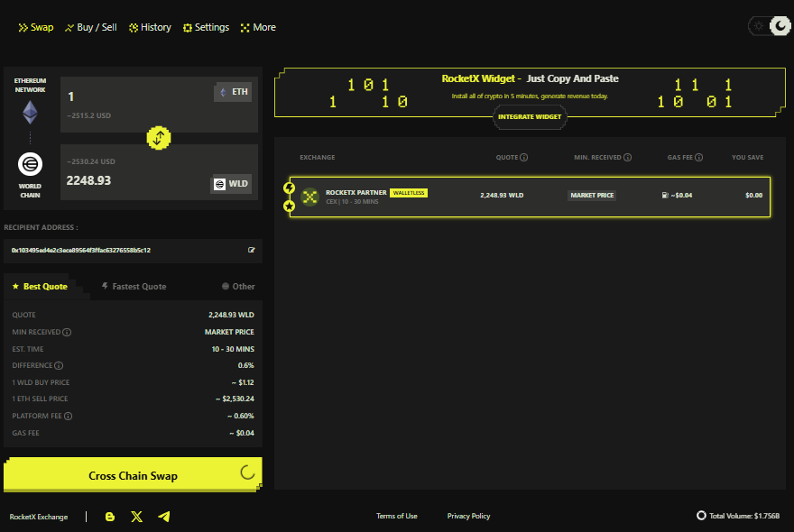Click the RocketX Partner exchange logo

[309, 197]
